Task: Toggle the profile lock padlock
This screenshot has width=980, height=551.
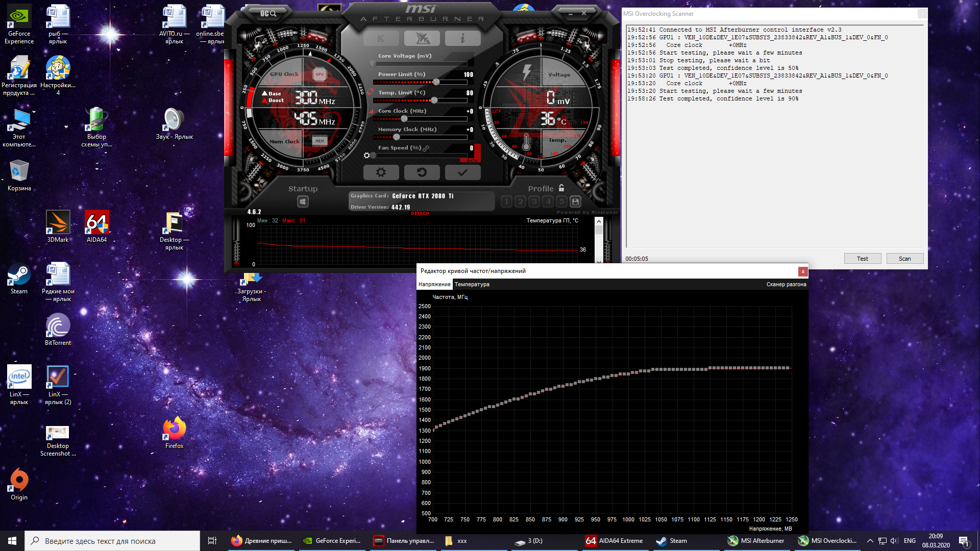Action: [x=561, y=188]
